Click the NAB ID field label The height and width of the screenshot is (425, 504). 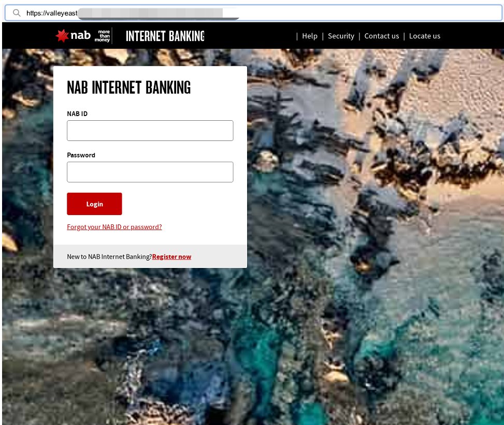click(x=77, y=114)
